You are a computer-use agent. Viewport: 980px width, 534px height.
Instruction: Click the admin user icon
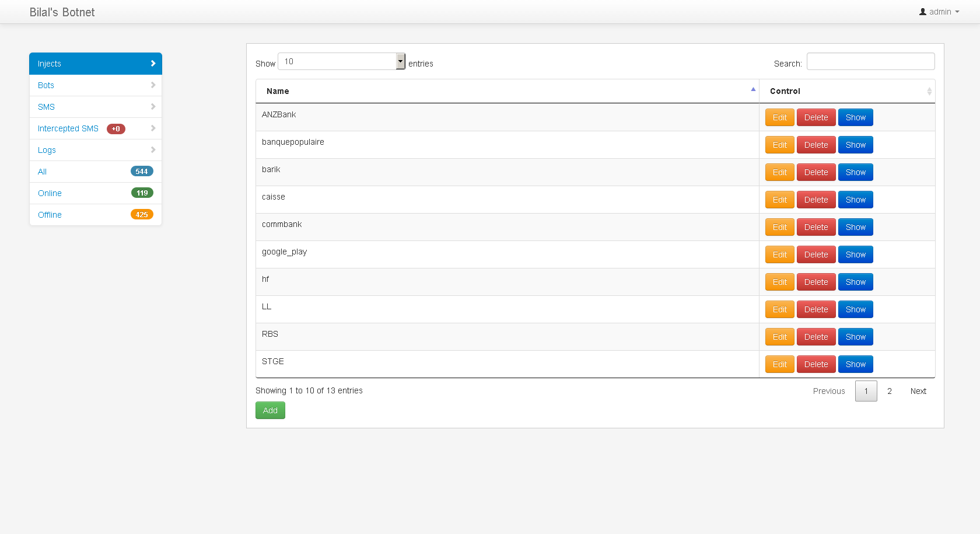tap(923, 12)
